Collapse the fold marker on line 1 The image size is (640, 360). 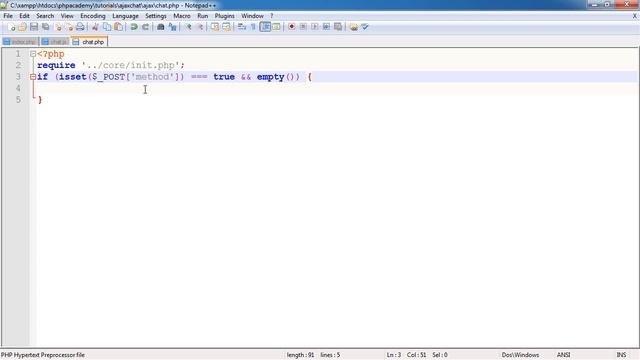coord(33,54)
